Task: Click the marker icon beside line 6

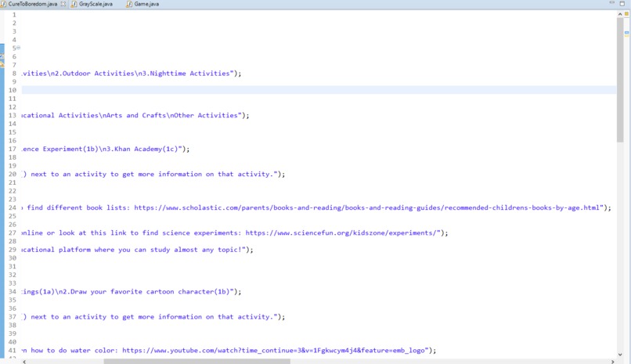Action: (2, 56)
